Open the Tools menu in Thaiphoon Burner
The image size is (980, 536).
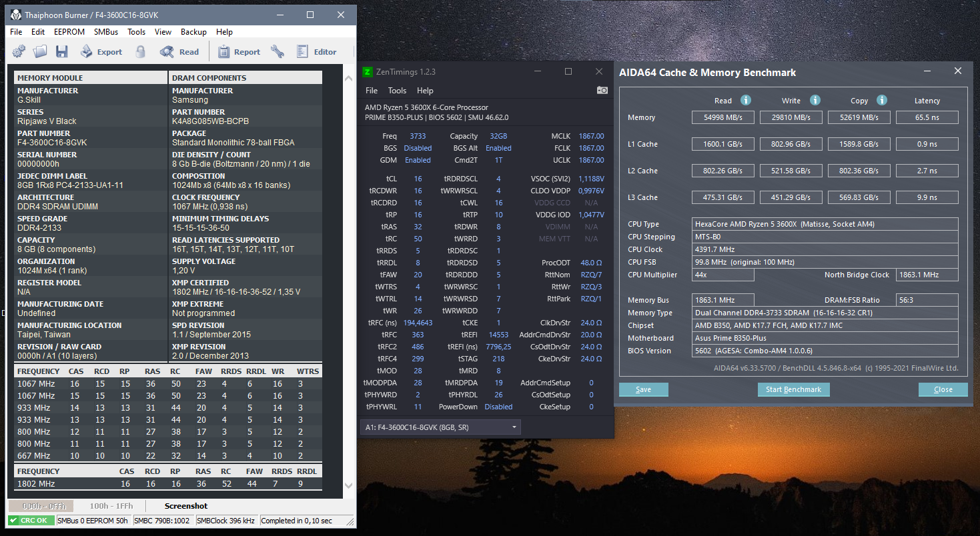(x=137, y=31)
